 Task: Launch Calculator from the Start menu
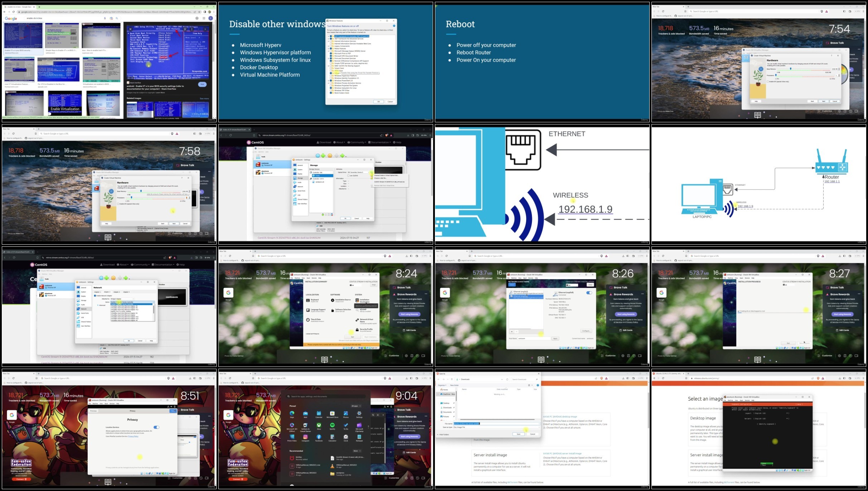coord(332,438)
